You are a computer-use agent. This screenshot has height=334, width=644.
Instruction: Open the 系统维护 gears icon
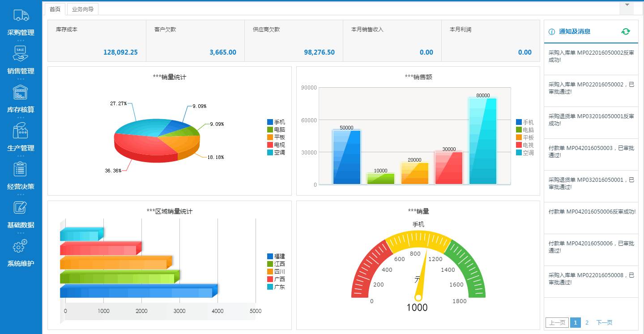tap(21, 246)
